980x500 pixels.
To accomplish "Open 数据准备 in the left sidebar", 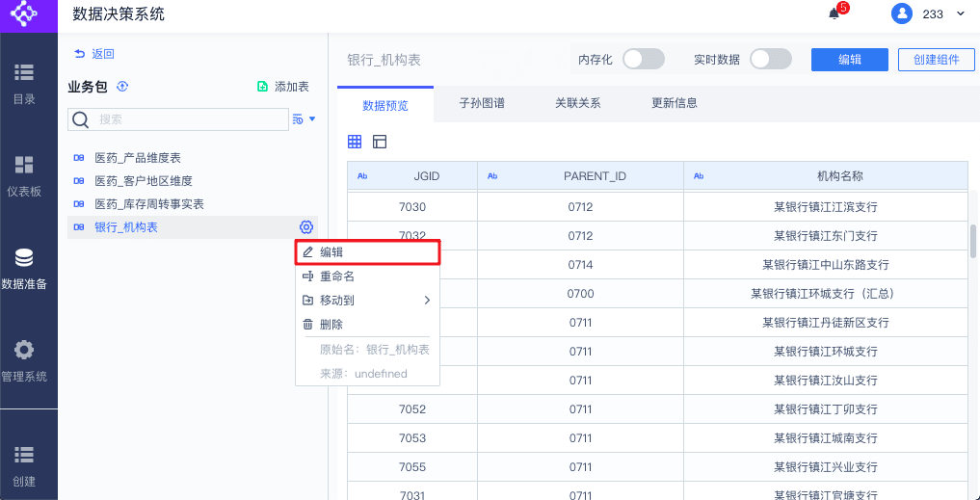I will [x=24, y=269].
